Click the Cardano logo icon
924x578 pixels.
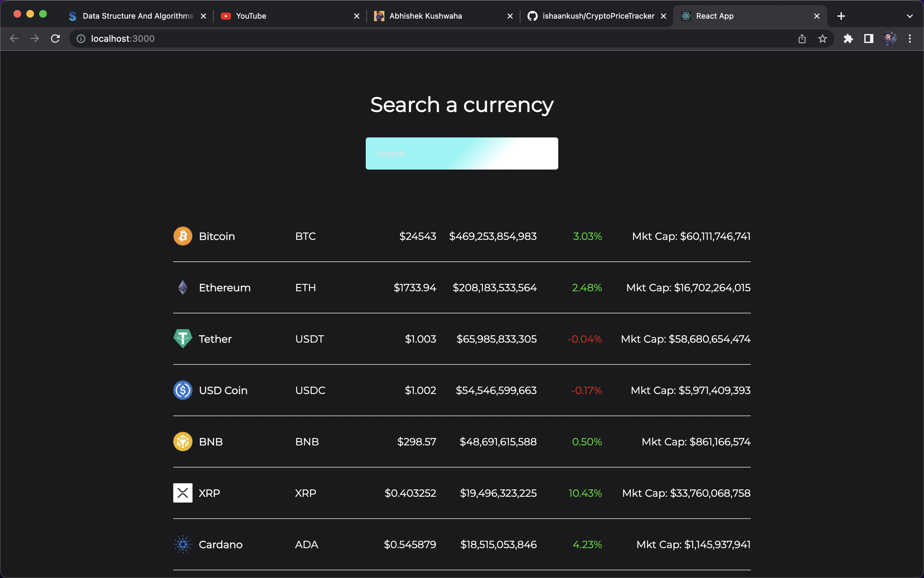[183, 544]
